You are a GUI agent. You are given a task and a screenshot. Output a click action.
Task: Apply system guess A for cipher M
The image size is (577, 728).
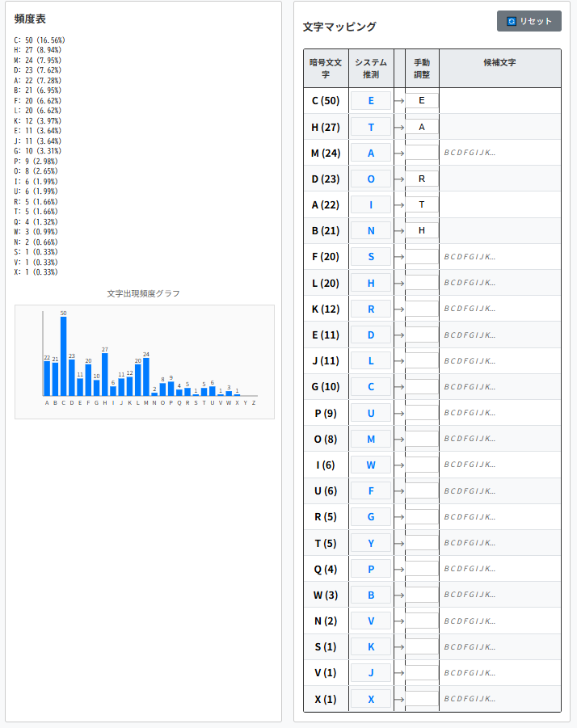371,153
